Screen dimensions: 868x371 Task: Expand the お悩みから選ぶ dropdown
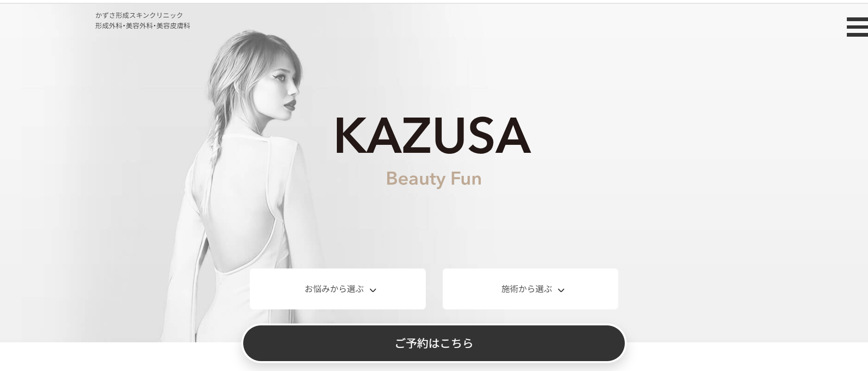tap(338, 289)
